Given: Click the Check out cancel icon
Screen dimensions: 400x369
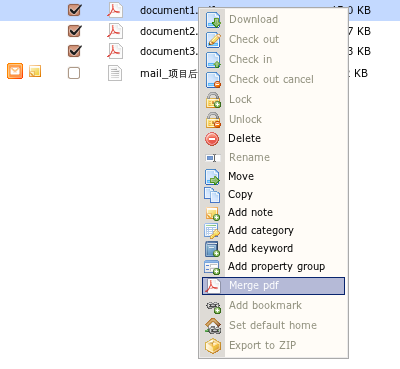Looking at the screenshot, I should 213,80.
